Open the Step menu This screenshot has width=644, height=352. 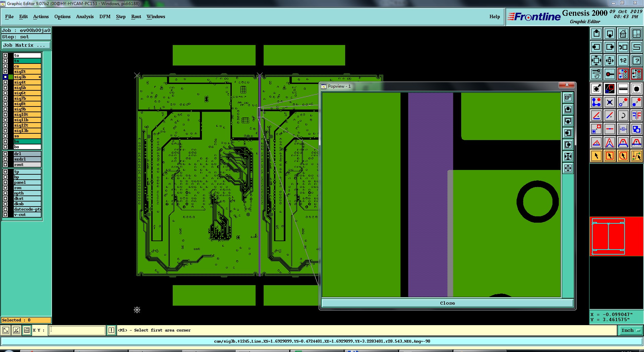coord(121,16)
